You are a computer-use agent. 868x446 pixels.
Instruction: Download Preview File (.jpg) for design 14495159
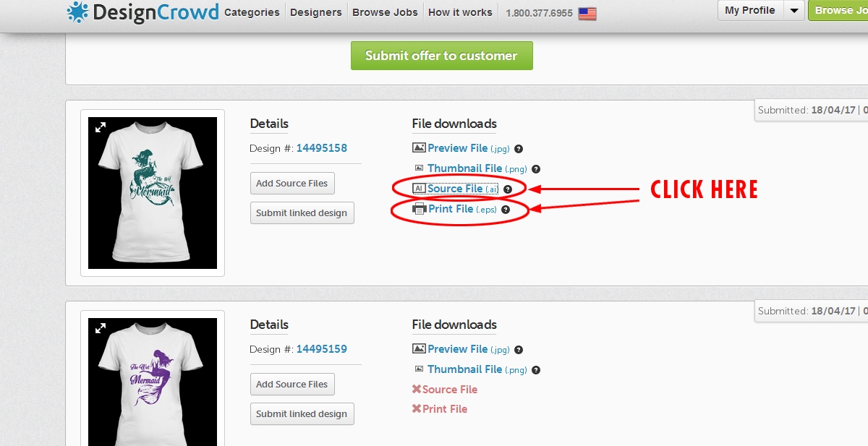[469, 349]
